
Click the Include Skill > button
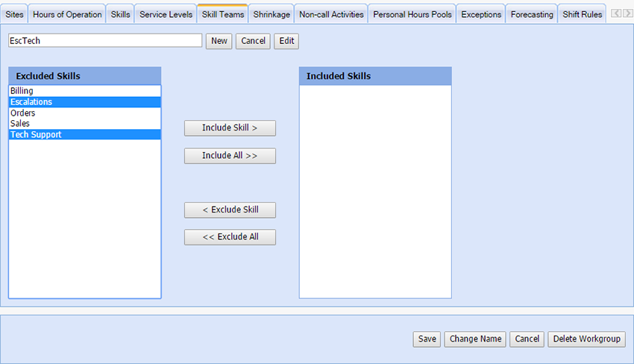(230, 128)
